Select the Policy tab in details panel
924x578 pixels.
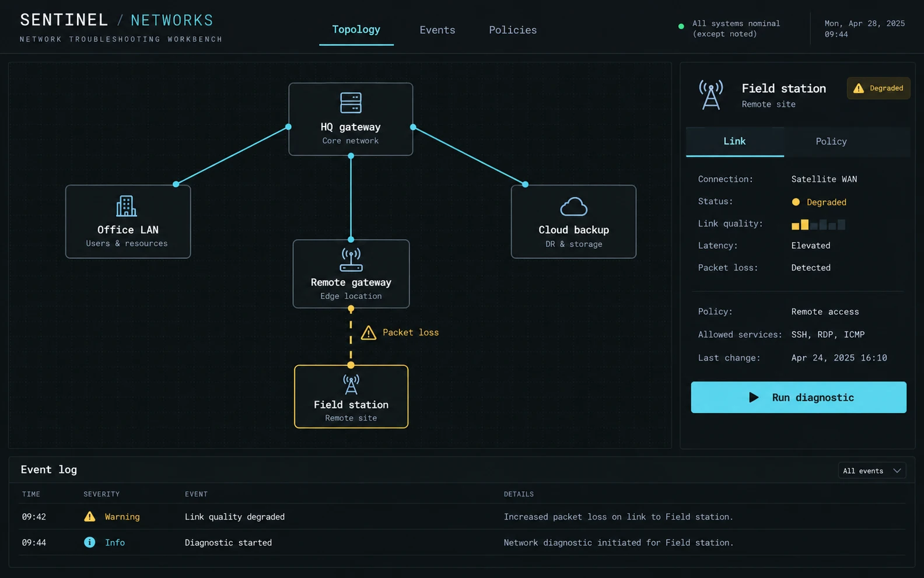pyautogui.click(x=831, y=141)
